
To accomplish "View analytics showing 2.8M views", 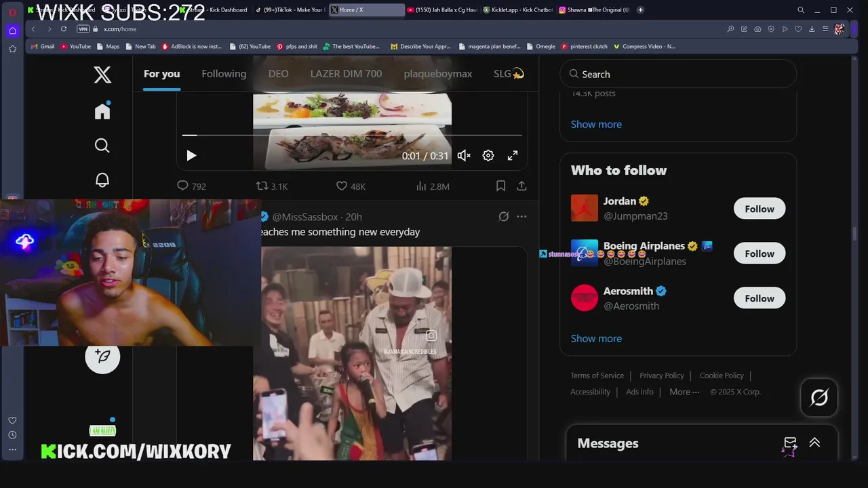I will point(433,186).
